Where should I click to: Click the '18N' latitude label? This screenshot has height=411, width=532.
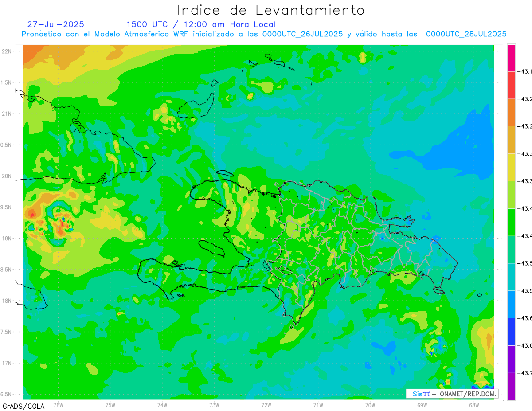(7, 301)
